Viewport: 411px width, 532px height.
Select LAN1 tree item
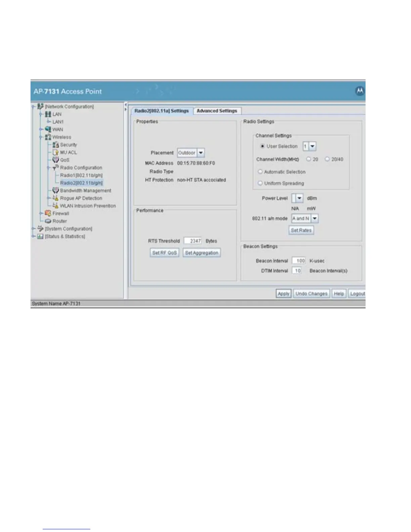[58, 122]
